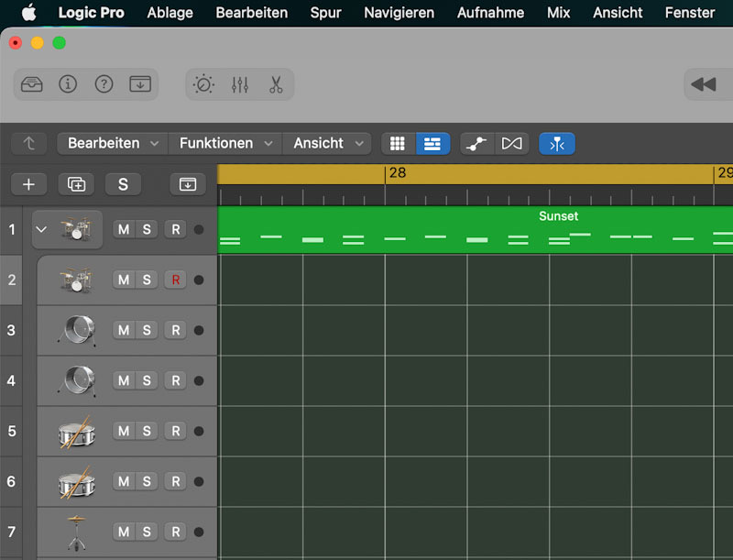Toggle automation curve display
The width and height of the screenshot is (733, 560).
[476, 144]
